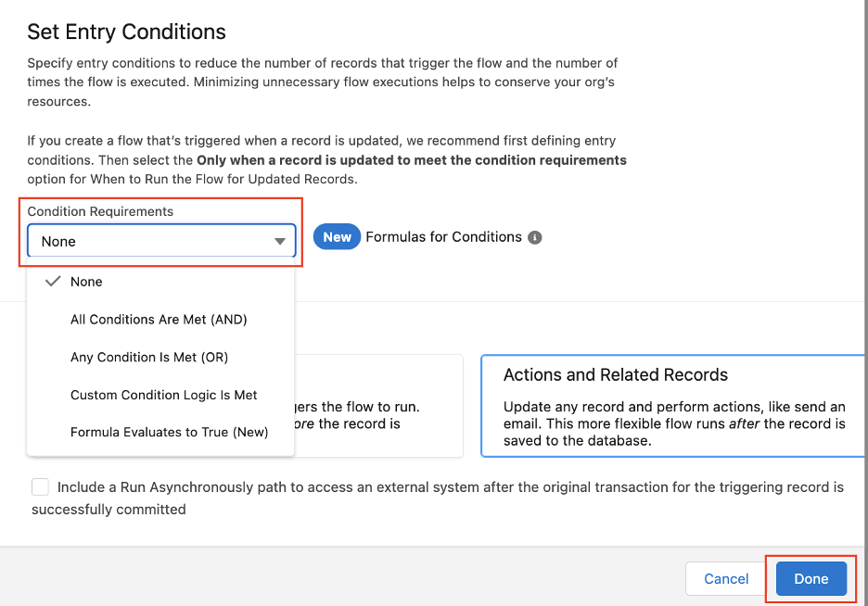Image resolution: width=868 pixels, height=606 pixels.
Task: Enable the Include a Run Asynchronously path checkbox
Action: (x=39, y=486)
